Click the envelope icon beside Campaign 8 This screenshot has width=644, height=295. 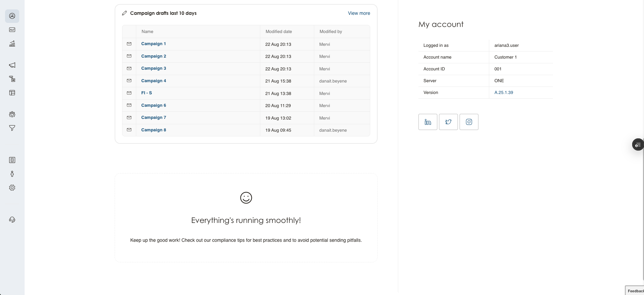129,130
